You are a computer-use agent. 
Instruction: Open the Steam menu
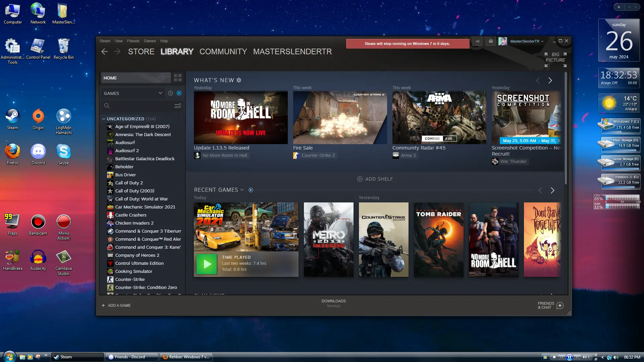[105, 41]
